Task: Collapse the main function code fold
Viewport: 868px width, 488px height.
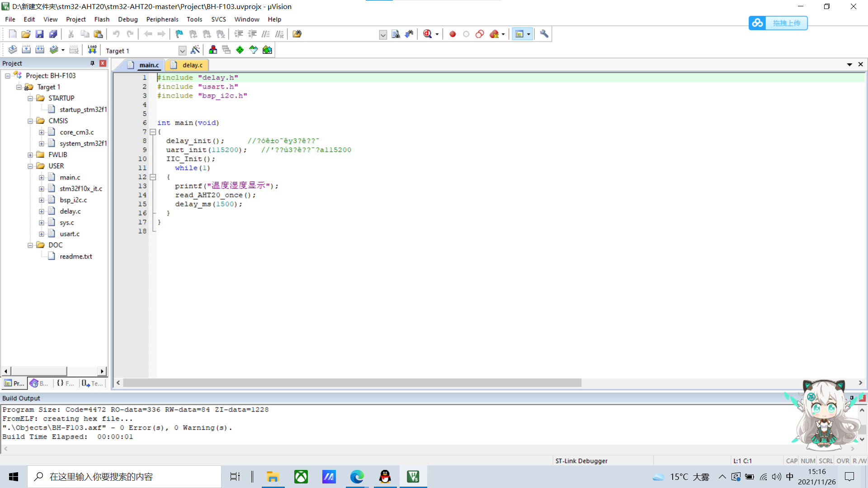Action: coord(153,132)
